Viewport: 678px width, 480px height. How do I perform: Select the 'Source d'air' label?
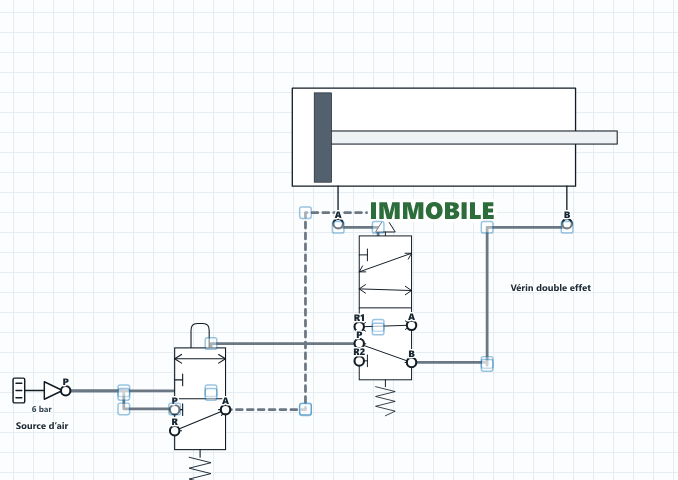tap(42, 426)
